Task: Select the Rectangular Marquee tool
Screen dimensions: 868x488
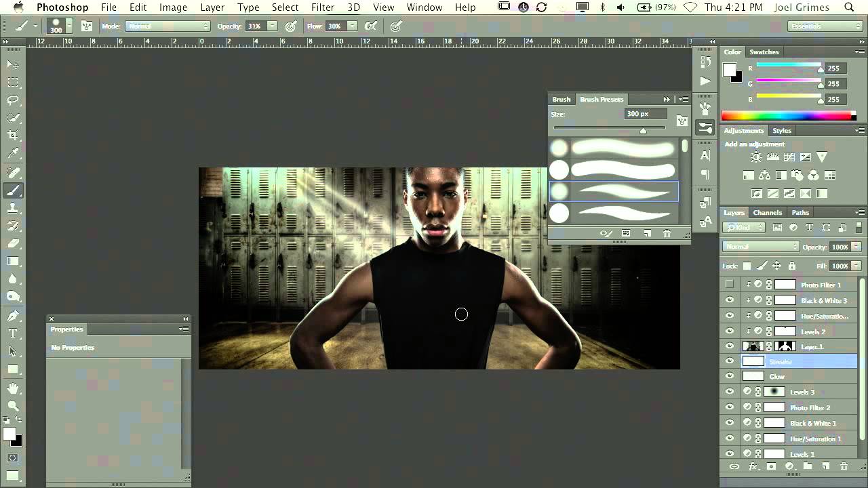Action: pos(13,82)
